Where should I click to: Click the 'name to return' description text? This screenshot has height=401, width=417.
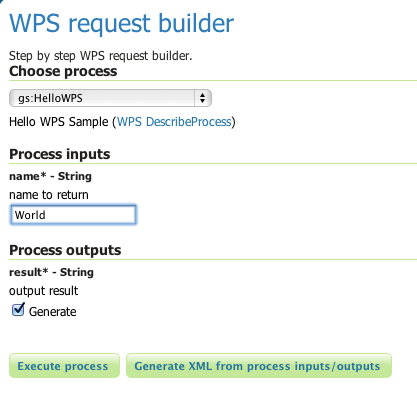[49, 195]
